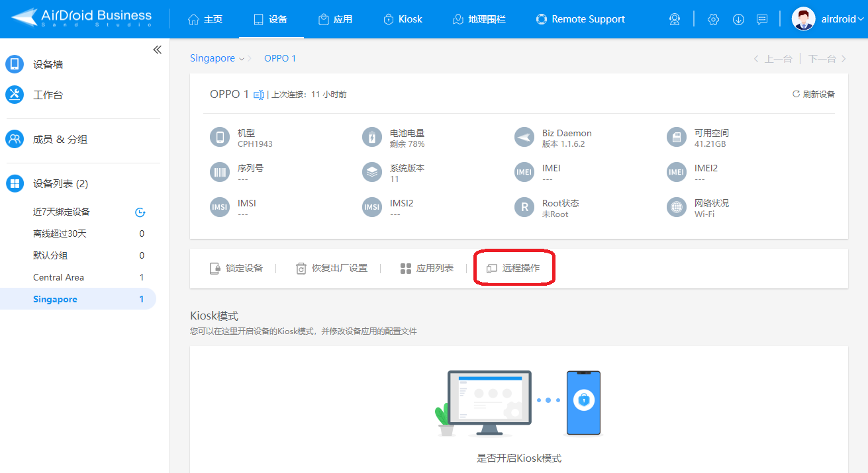Viewport: 868px width, 473px height.
Task: Select 近7天绑定设备 group
Action: (x=62, y=212)
